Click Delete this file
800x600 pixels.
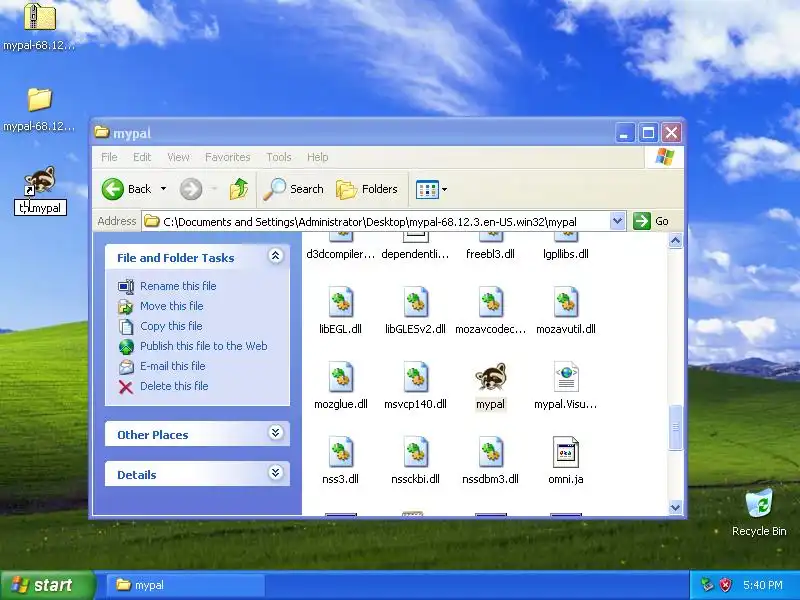tap(174, 386)
